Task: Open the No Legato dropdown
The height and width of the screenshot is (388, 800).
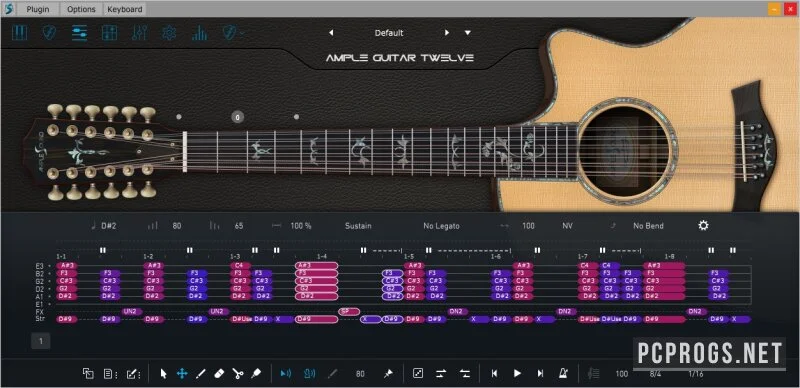Action: click(x=441, y=226)
